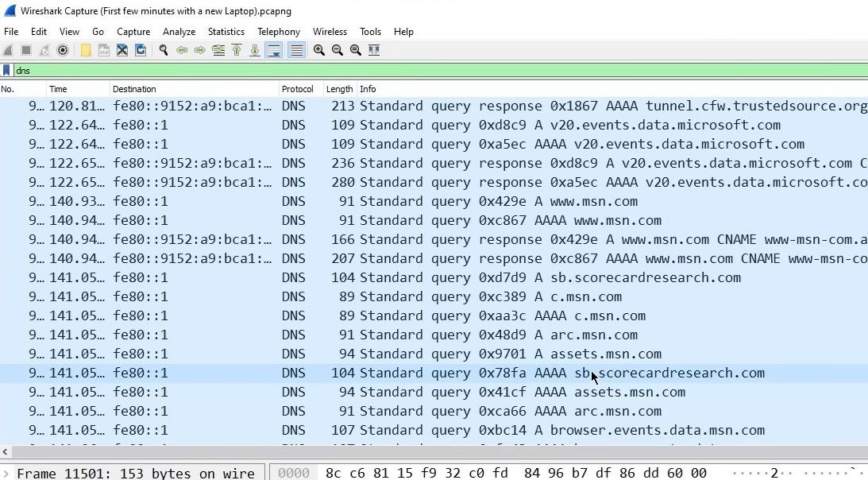Sort by the Time column header
The image size is (868, 480).
(x=79, y=89)
